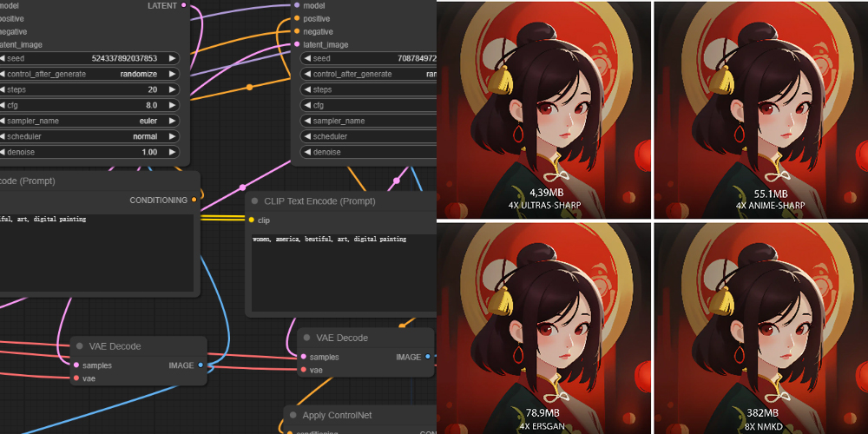This screenshot has width=868, height=434.
Task: Increase steps value 20 with right arrow
Action: [x=172, y=89]
